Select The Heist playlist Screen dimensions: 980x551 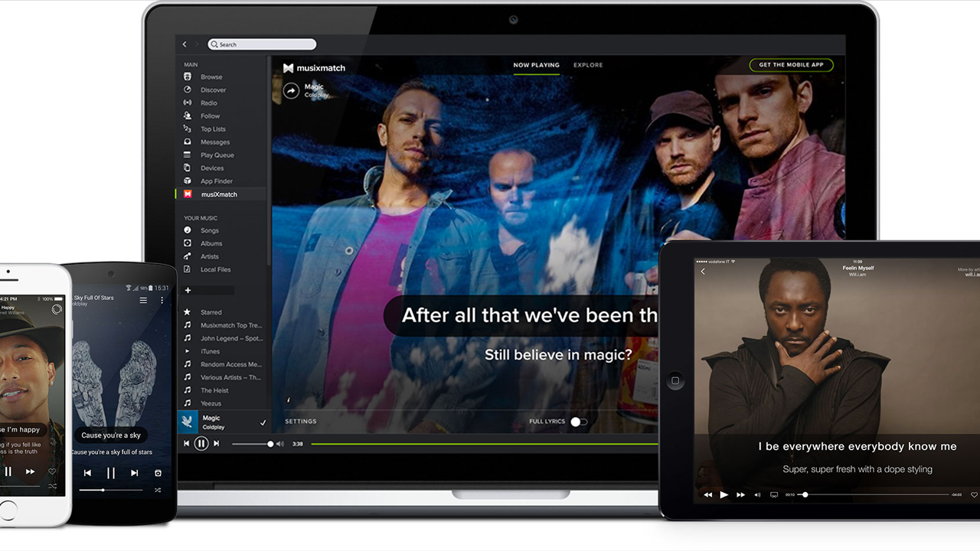tap(214, 390)
